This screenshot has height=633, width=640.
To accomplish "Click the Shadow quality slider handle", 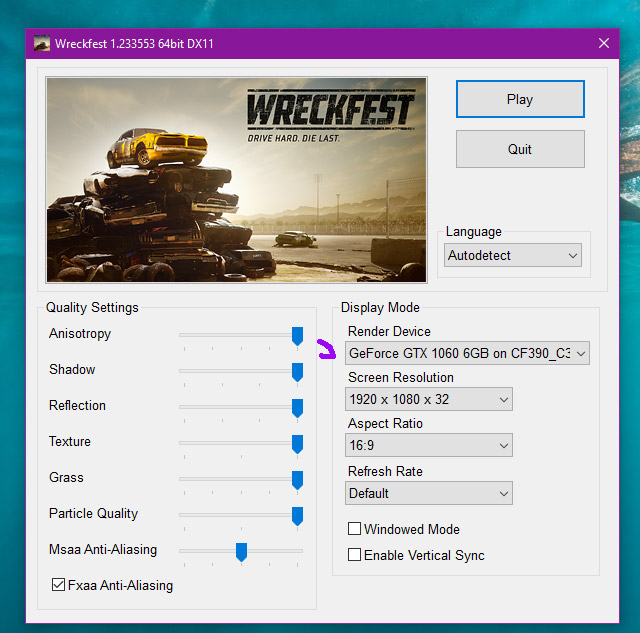I will point(298,372).
